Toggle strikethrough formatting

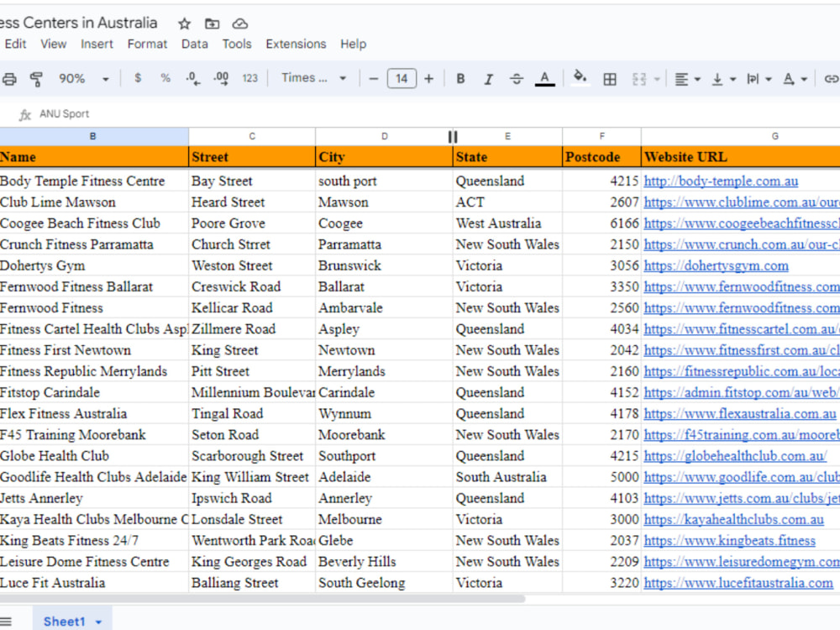pos(517,79)
